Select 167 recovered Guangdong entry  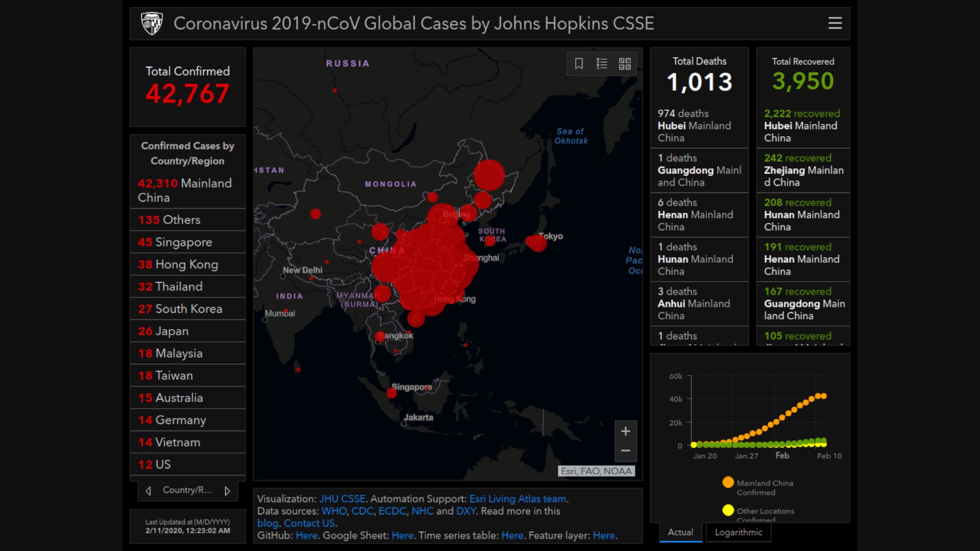[x=803, y=303]
